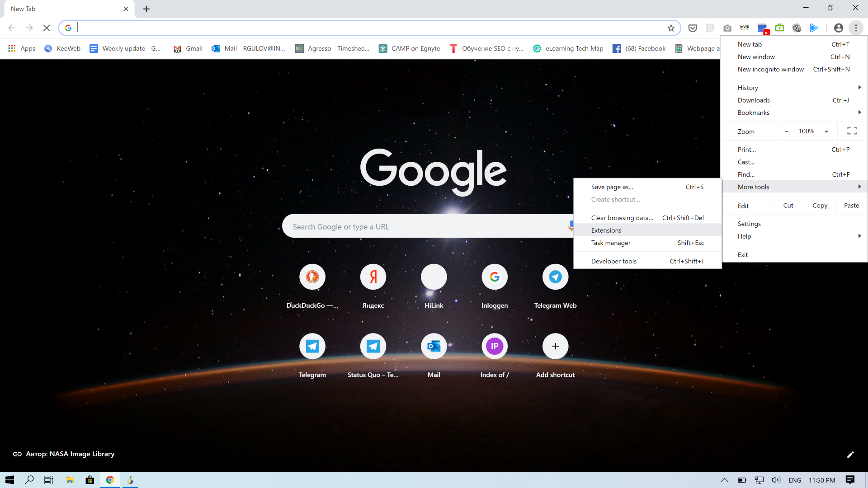Go forward with the right arrow
Viewport: 868px width, 488px height.
click(29, 28)
